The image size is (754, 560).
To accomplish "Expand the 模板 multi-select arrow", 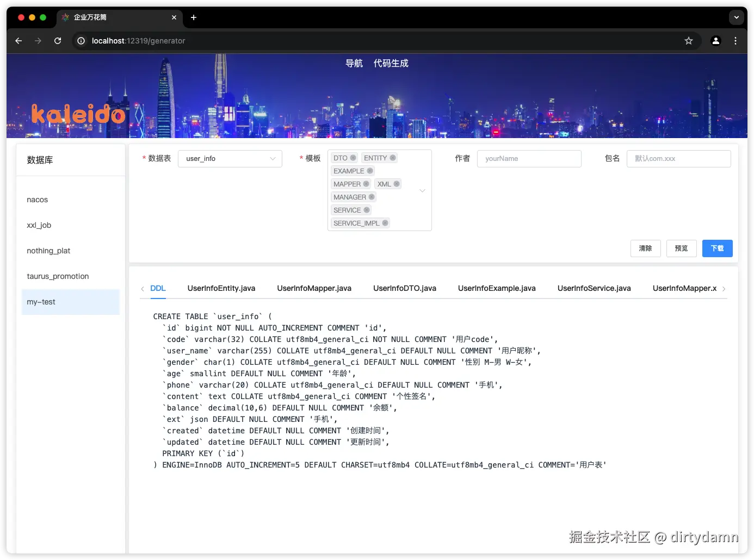I will 422,191.
